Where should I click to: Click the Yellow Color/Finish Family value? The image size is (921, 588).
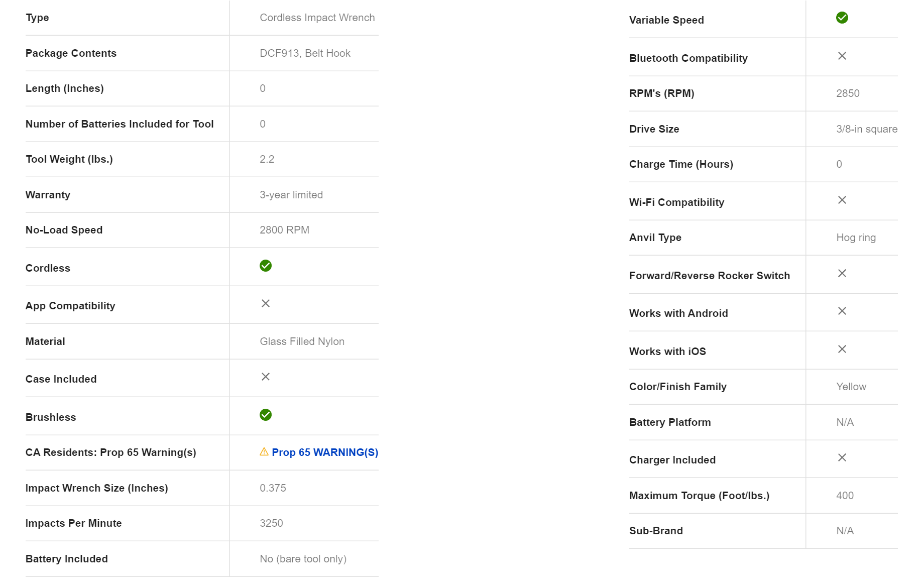pyautogui.click(x=851, y=387)
